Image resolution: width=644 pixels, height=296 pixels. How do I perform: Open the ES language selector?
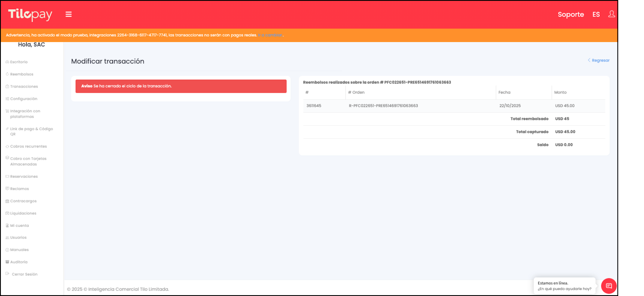pyautogui.click(x=596, y=14)
